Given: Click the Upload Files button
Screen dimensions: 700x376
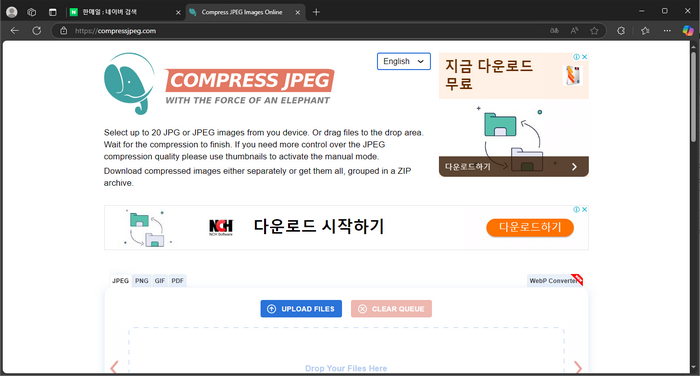Looking at the screenshot, I should (x=301, y=309).
